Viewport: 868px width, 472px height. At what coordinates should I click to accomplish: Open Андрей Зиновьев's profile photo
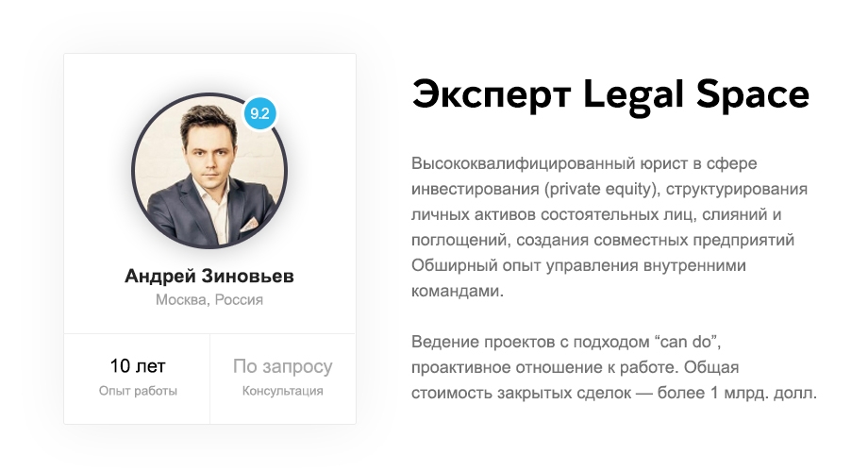click(209, 170)
